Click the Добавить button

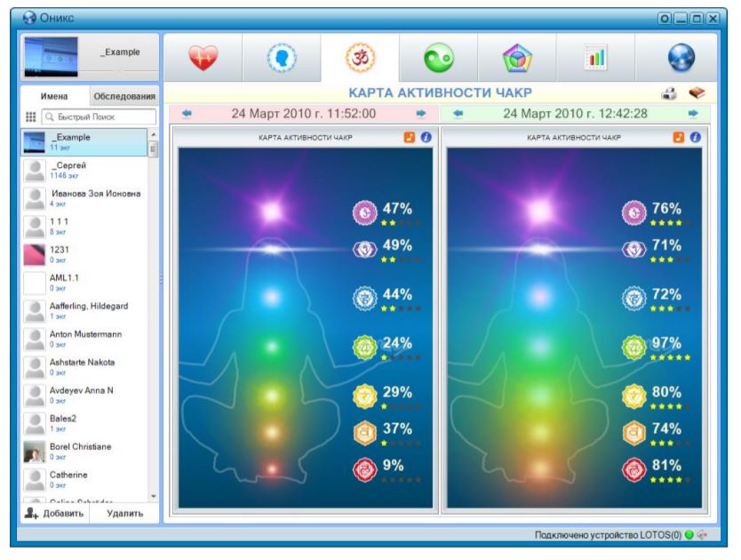(x=55, y=513)
